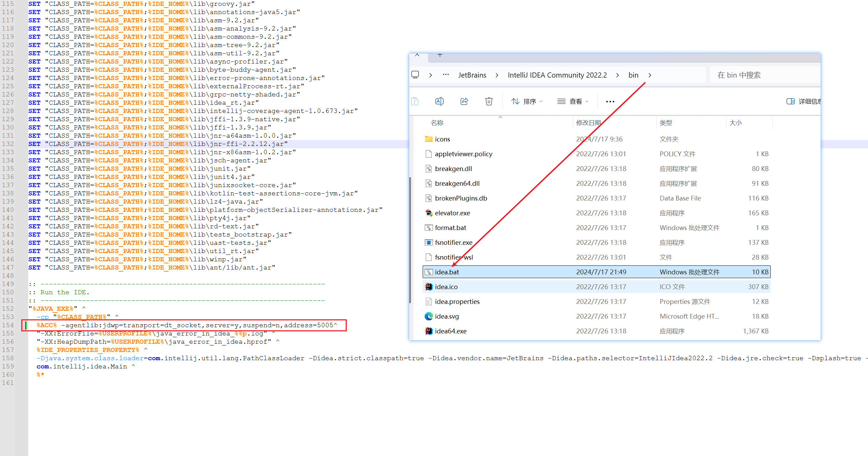Screen dimensions: 868x456
Task: Open the 详细信息 details pane icon
Action: point(791,101)
